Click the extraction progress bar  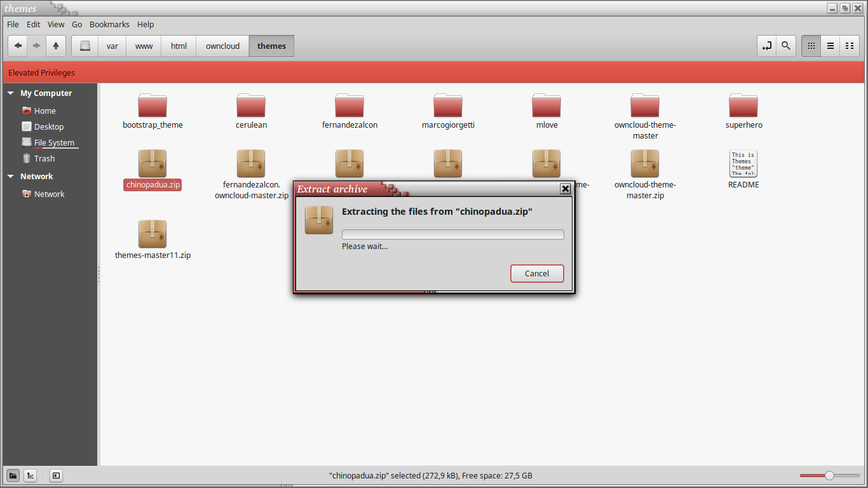[x=452, y=234]
